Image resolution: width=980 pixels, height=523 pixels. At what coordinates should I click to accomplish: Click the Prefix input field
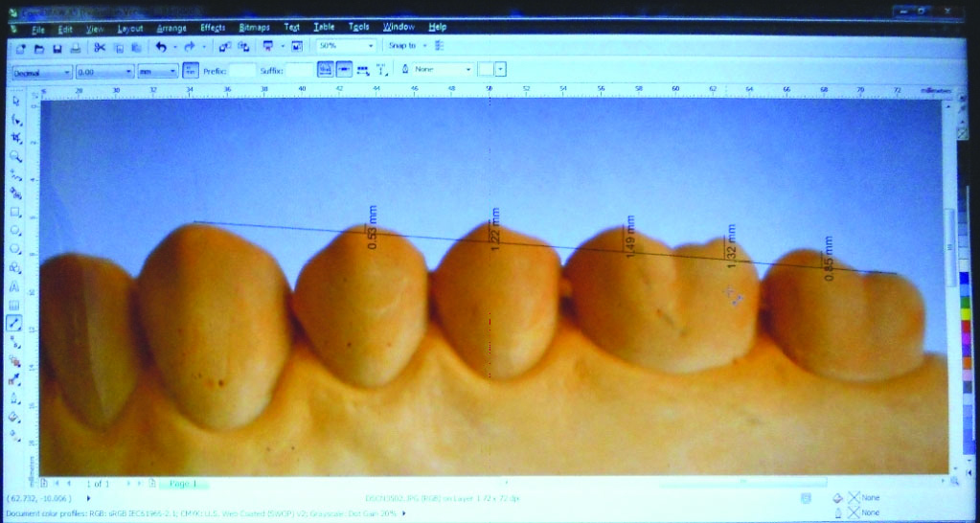point(243,71)
